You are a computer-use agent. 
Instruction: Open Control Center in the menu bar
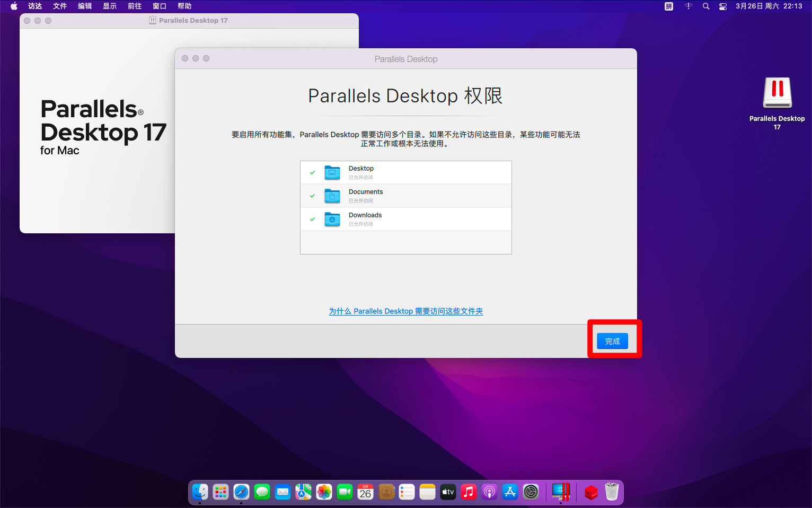(x=723, y=6)
